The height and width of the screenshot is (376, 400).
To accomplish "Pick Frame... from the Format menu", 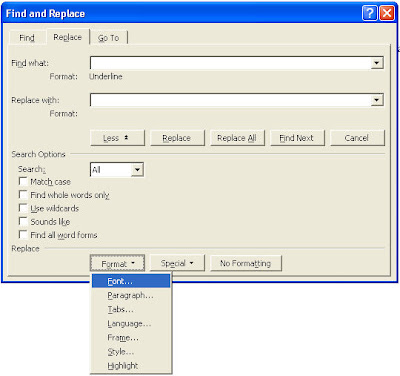I will (x=131, y=337).
